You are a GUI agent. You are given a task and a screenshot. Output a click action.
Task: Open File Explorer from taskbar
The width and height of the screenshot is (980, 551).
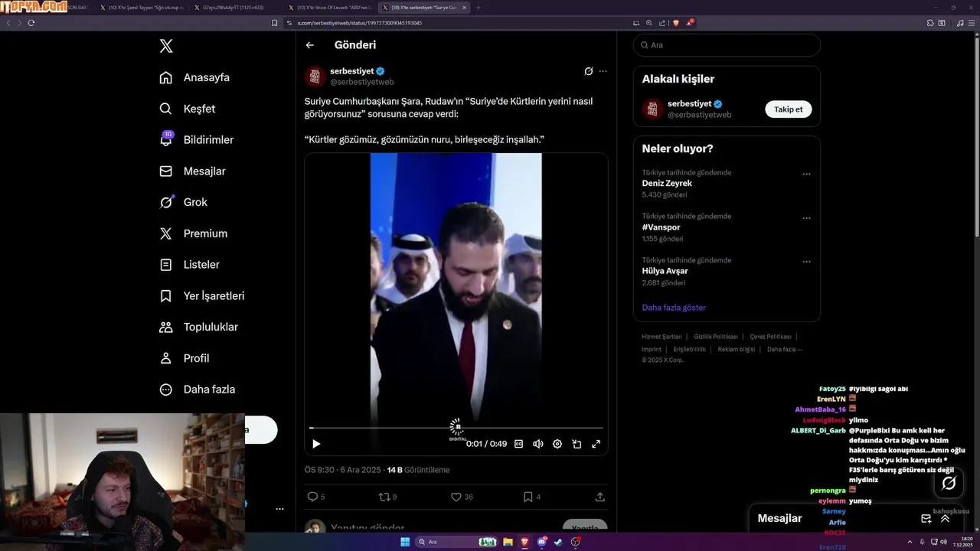507,542
